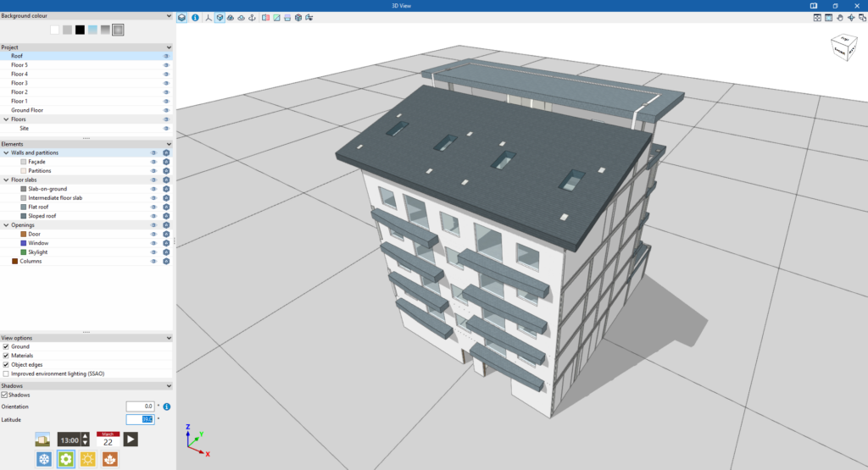Collapse the Openings tree group
868x470 pixels.
point(6,225)
